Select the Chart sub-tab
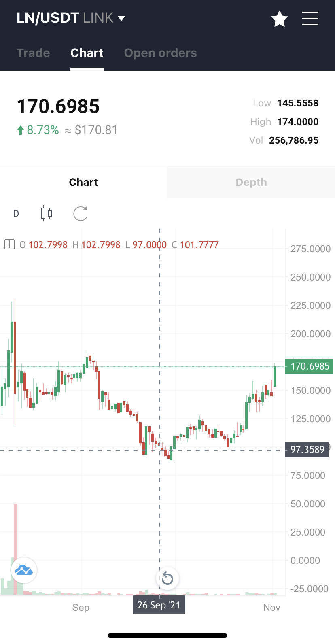The image size is (335, 644). click(83, 182)
